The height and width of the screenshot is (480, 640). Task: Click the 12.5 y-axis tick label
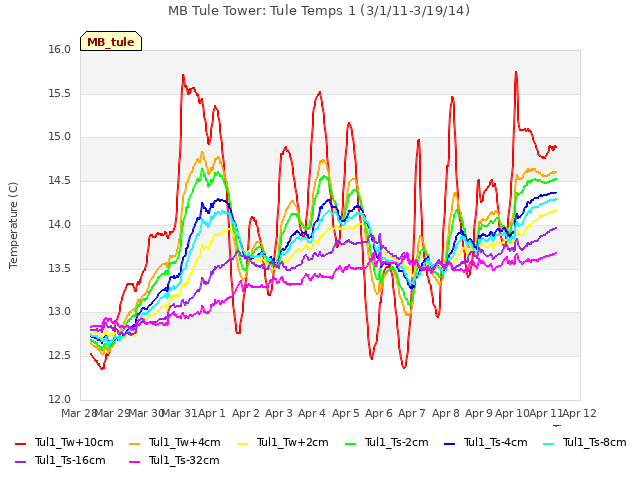(60, 356)
